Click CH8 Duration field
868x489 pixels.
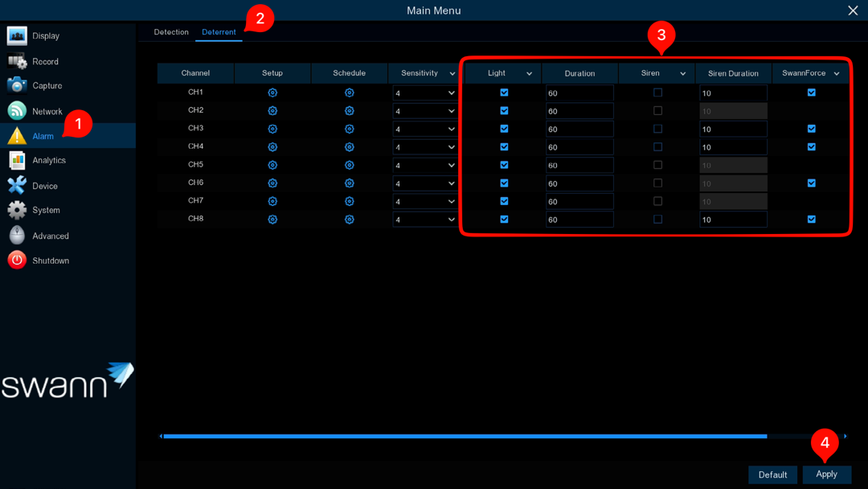pyautogui.click(x=579, y=220)
